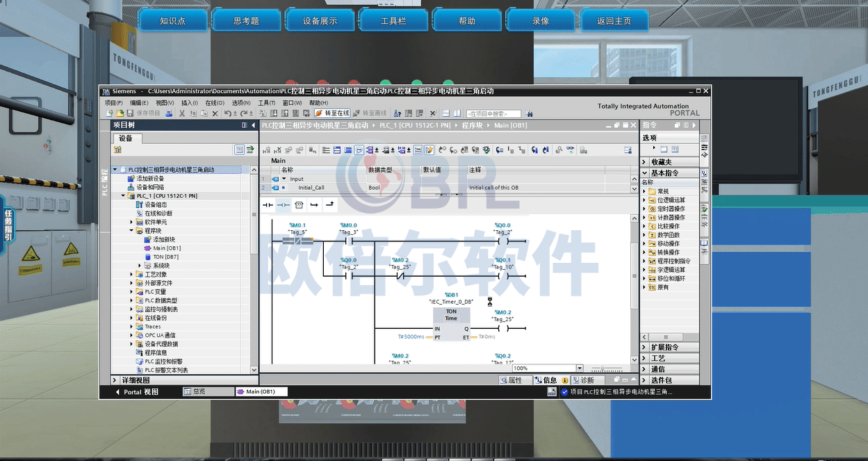Expand the 系统块 tree node

click(x=140, y=266)
